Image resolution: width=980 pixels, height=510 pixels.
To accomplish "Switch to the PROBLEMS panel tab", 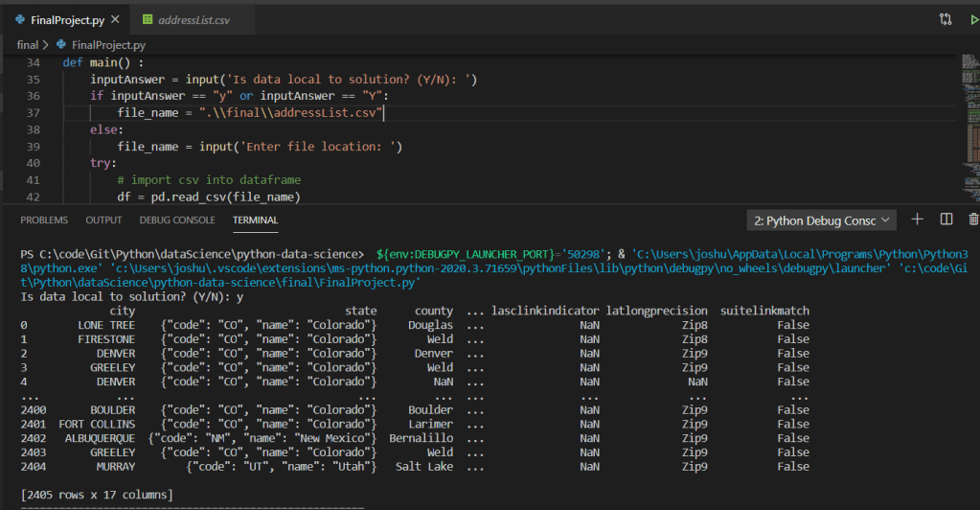I will pos(44,220).
